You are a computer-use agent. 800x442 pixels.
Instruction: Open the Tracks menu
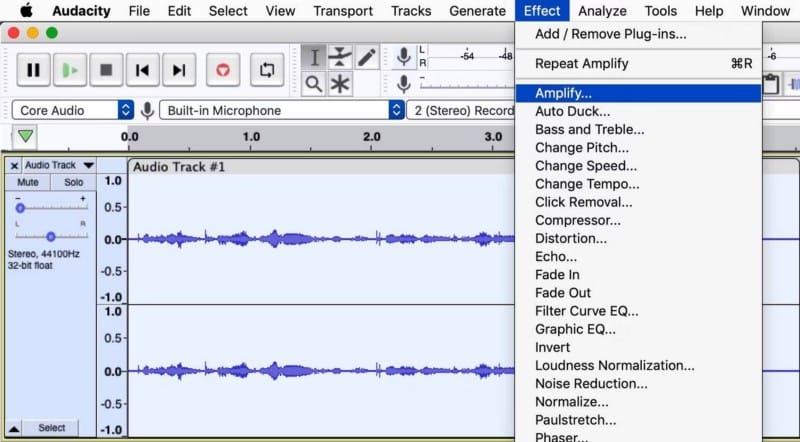[x=411, y=11]
